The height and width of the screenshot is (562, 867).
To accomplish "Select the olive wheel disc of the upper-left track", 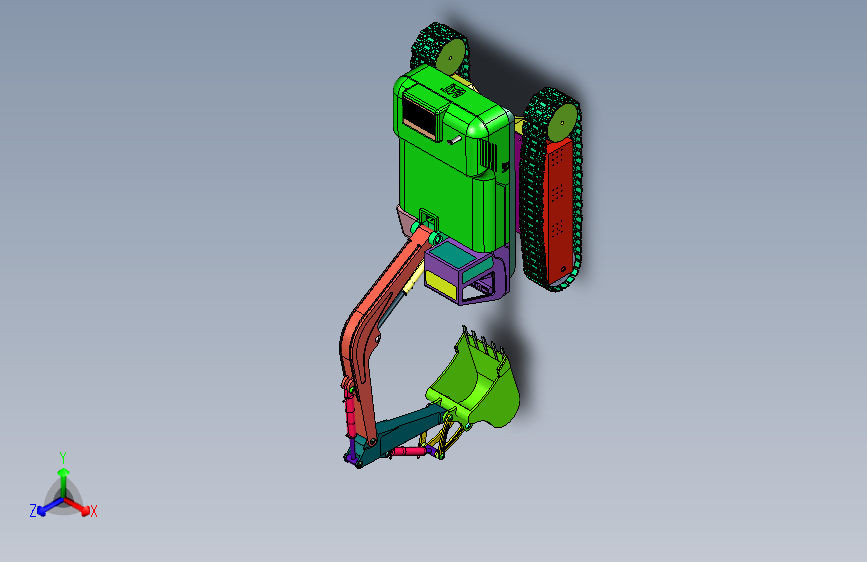I will point(451,56).
